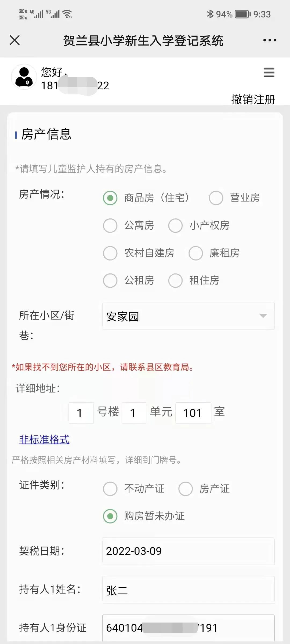Click the 撤销注册 button
Viewport: 290px width, 644px height.
[253, 100]
